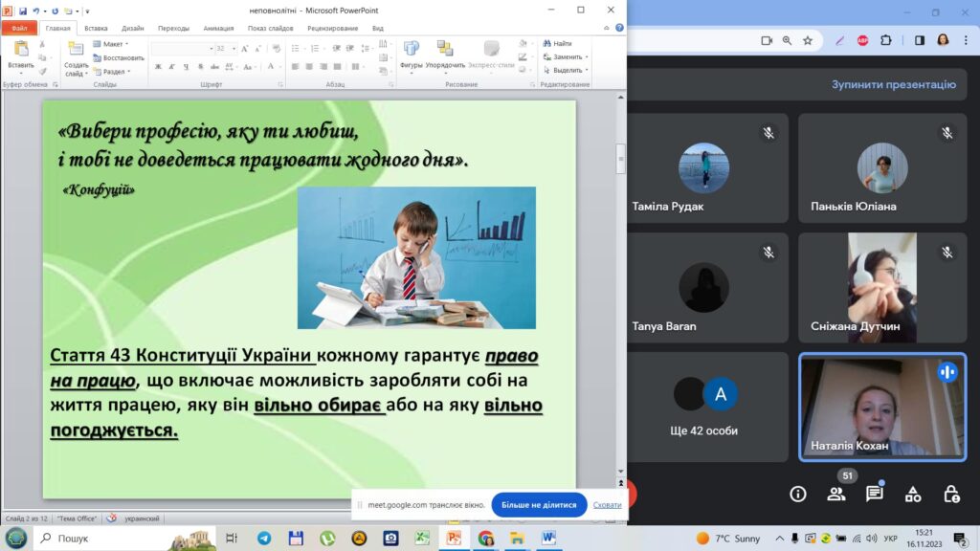The width and height of the screenshot is (980, 551).
Task: Open Meet activities icon
Action: click(913, 494)
